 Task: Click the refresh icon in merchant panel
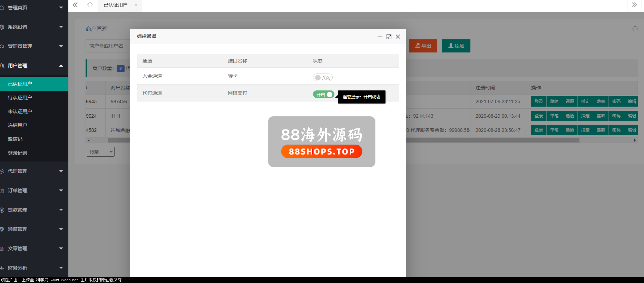coord(635,29)
